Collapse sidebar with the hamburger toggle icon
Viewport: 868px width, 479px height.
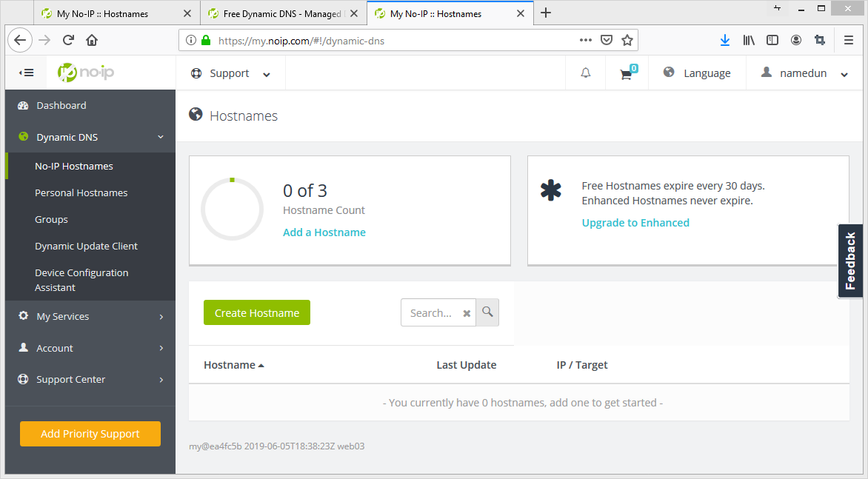click(27, 73)
